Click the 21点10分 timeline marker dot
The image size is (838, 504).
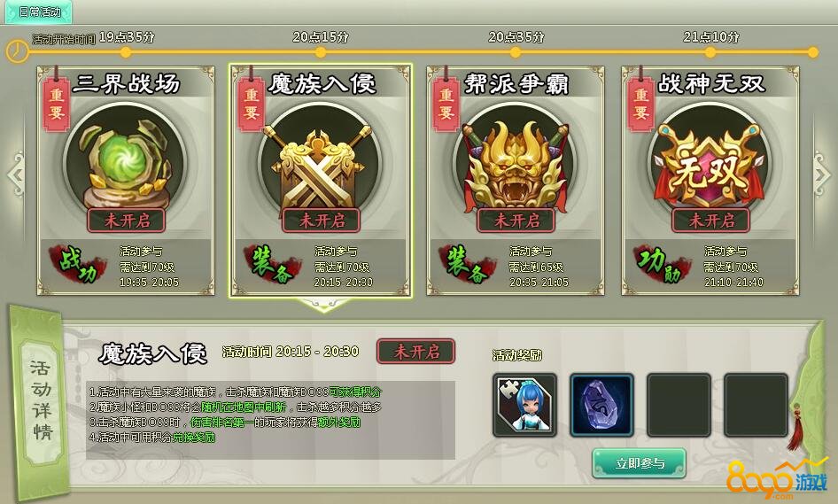710,52
